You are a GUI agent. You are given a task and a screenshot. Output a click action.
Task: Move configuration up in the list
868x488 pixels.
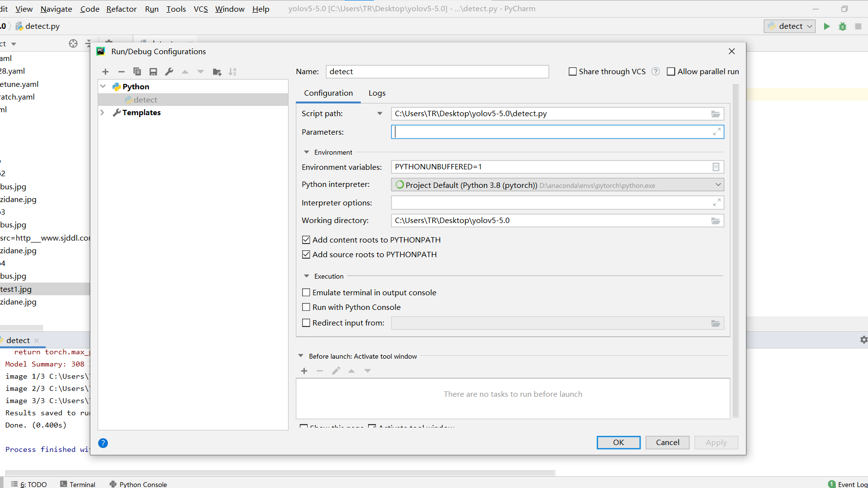tap(185, 72)
